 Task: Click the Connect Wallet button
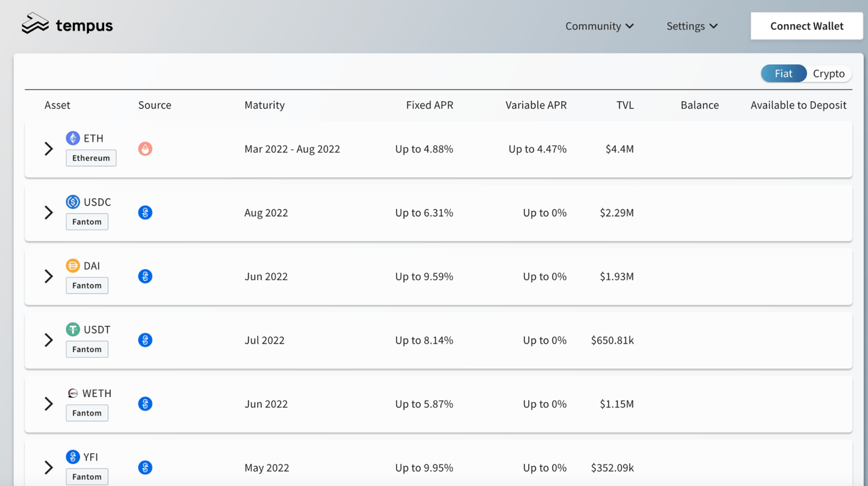(x=806, y=26)
